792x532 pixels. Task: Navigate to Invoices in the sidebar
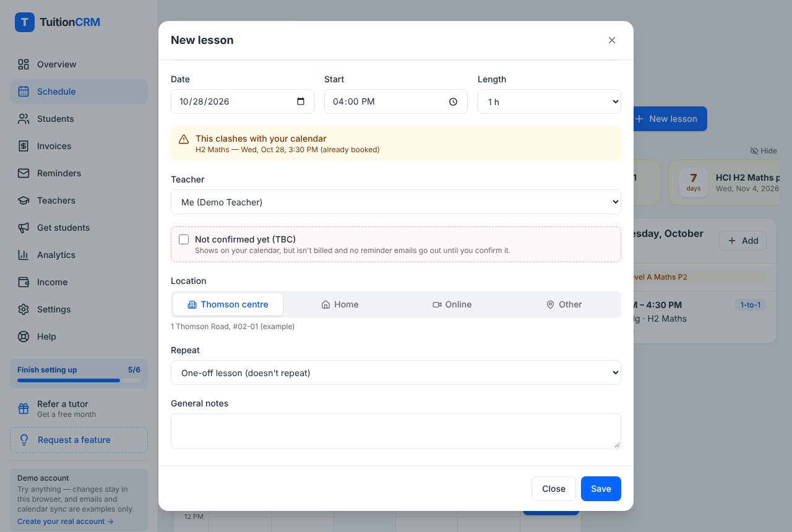pyautogui.click(x=79, y=146)
